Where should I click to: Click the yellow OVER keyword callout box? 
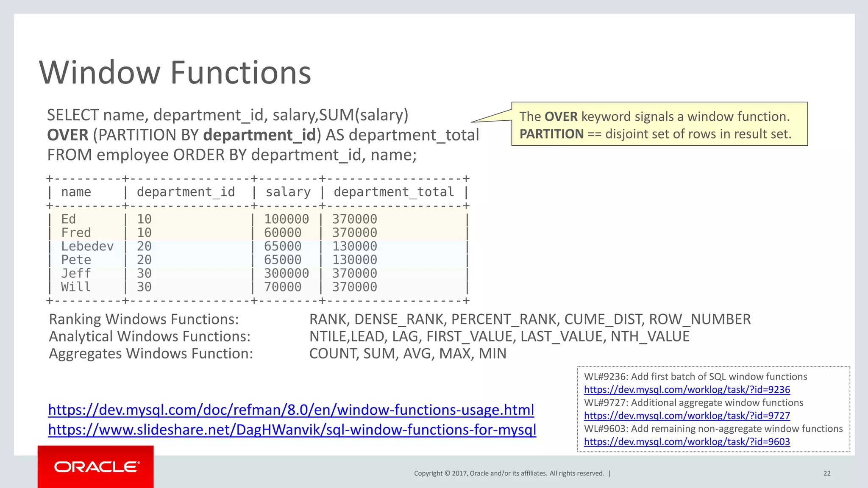(x=659, y=124)
